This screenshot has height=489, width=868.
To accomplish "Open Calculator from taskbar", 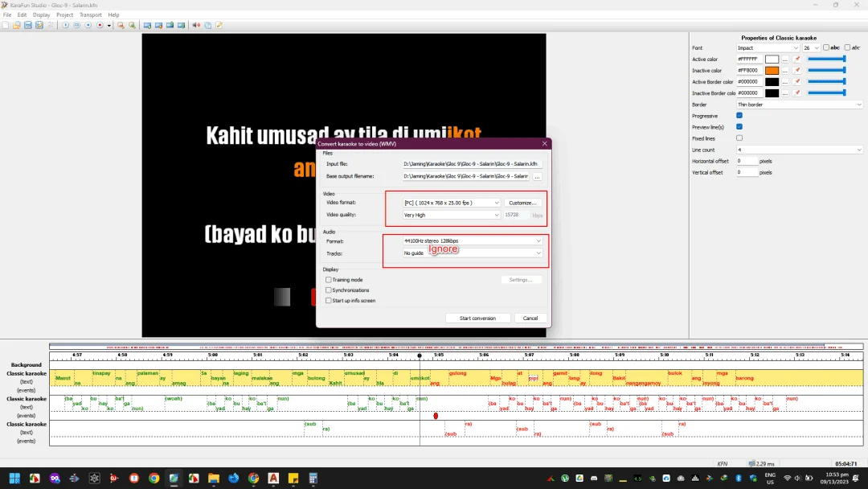I will coord(313,478).
